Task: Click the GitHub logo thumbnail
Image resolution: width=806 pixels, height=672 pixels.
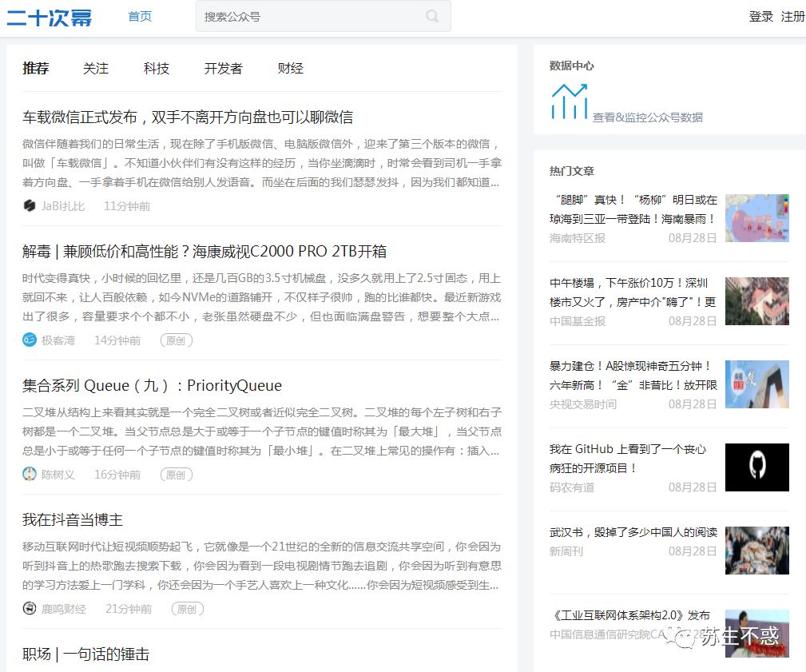Action: point(756,467)
